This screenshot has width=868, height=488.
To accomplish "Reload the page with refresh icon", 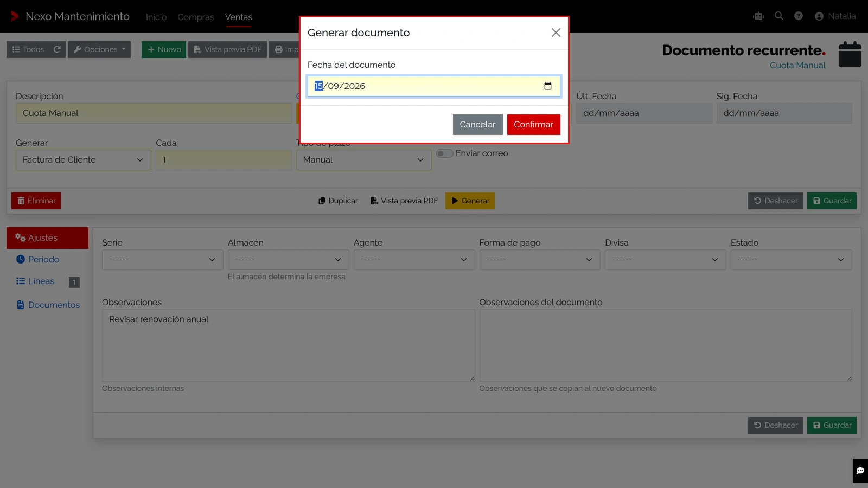I will point(57,49).
